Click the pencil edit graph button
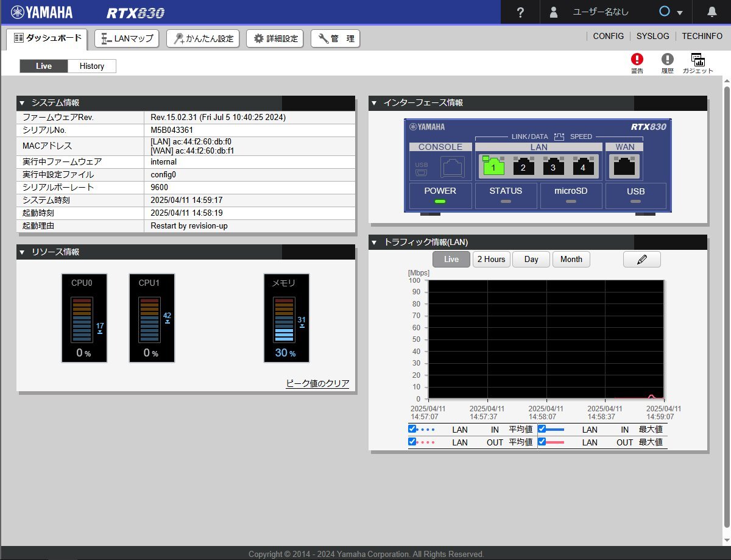 coord(641,259)
